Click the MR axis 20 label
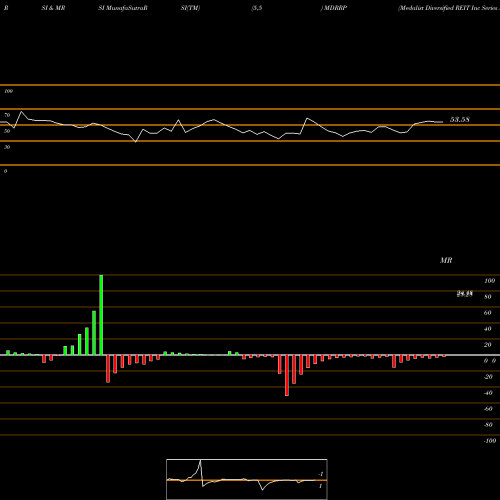The height and width of the screenshot is (500, 500). tap(488, 345)
